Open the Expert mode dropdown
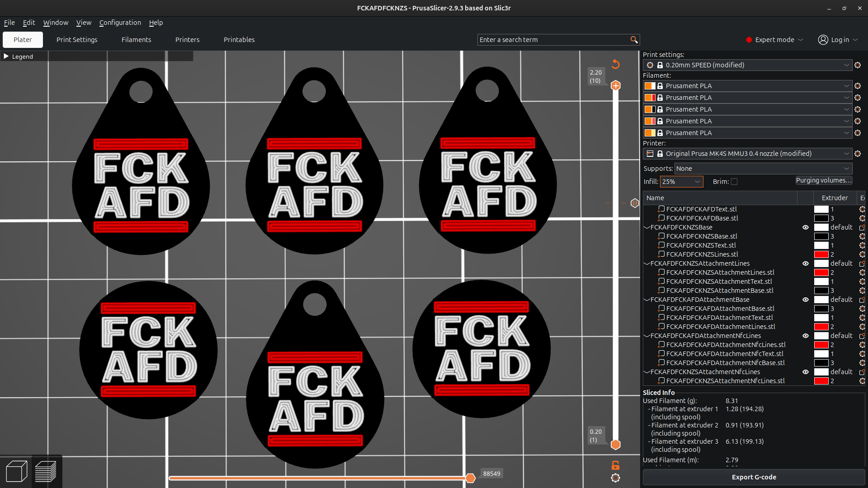Viewport: 868px width, 488px height. pos(774,40)
